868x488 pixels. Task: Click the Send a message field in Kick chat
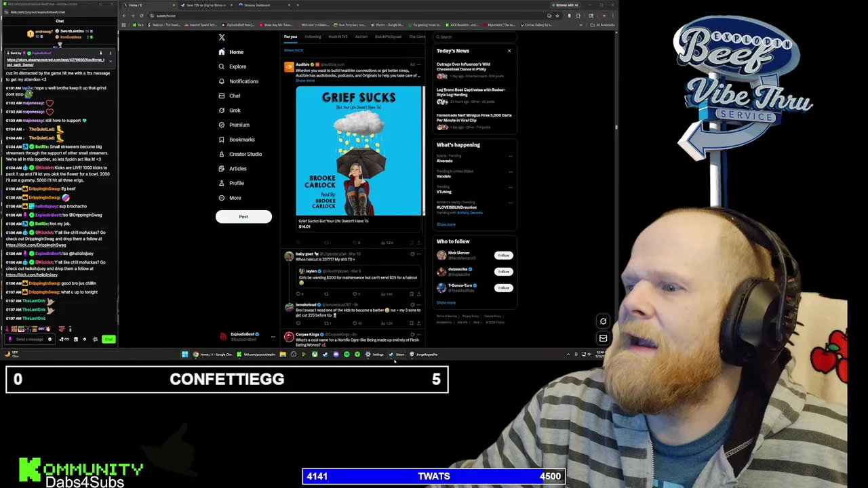(x=29, y=339)
